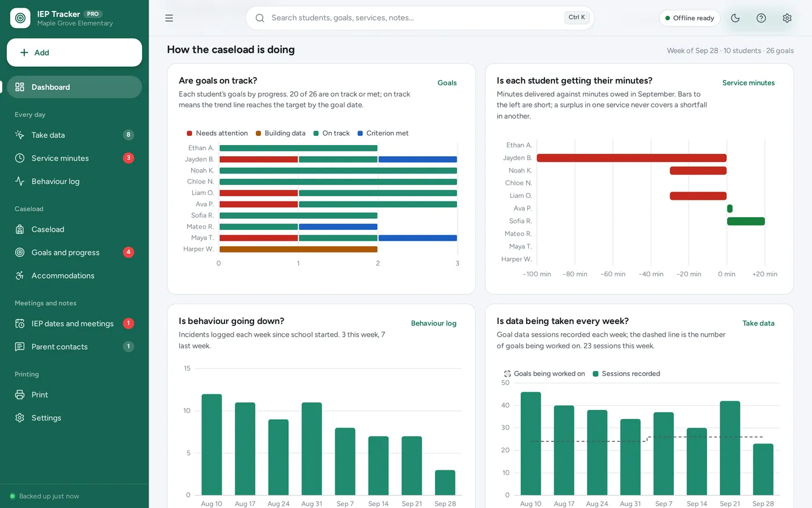Click Take data badge showing 8
The height and width of the screenshot is (508, 812).
click(129, 135)
